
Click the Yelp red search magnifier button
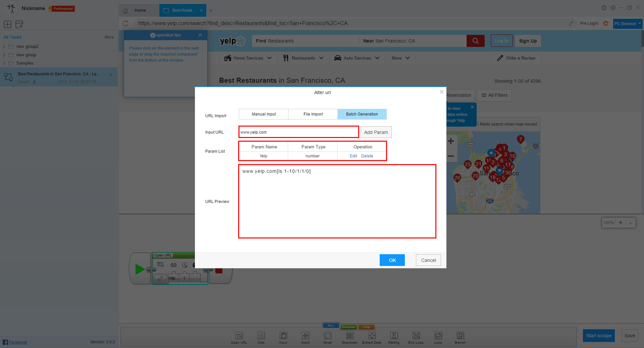click(475, 41)
